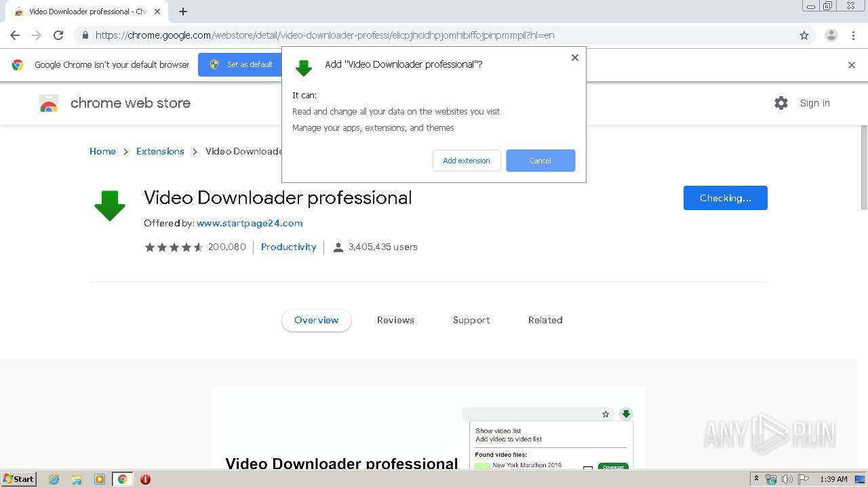868x488 pixels.
Task: Open the Chrome profile avatar menu
Action: (x=831, y=35)
